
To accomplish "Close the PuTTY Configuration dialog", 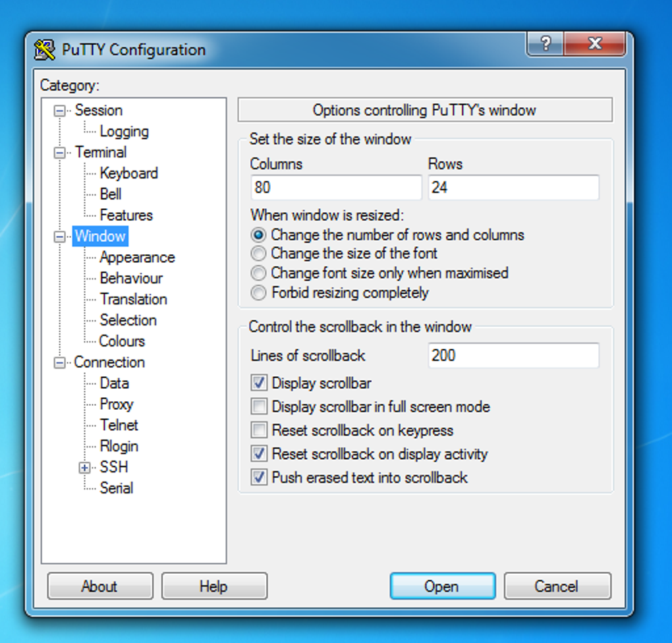I will coord(595,43).
